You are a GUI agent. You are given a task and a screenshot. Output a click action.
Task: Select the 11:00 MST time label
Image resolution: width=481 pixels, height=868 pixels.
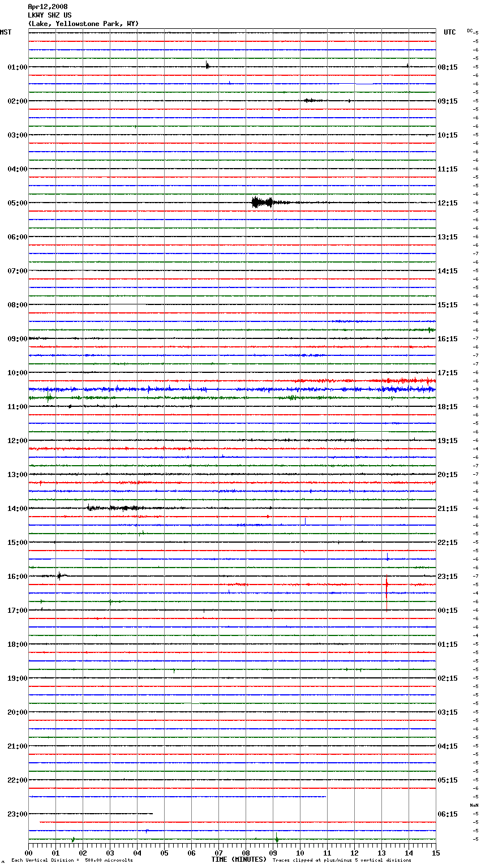18,407
